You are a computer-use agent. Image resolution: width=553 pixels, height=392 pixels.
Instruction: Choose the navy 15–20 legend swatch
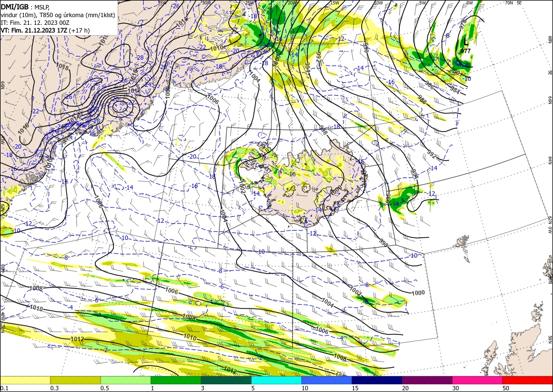[377, 380]
